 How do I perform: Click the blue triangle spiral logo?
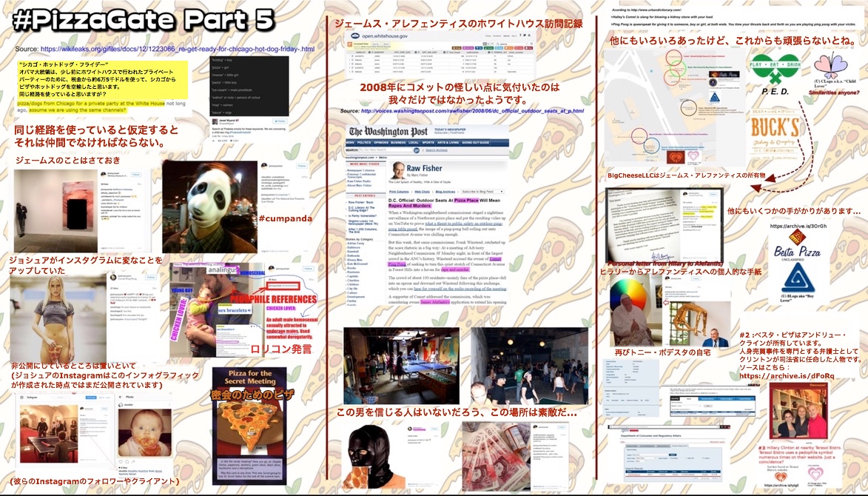pyautogui.click(x=798, y=279)
